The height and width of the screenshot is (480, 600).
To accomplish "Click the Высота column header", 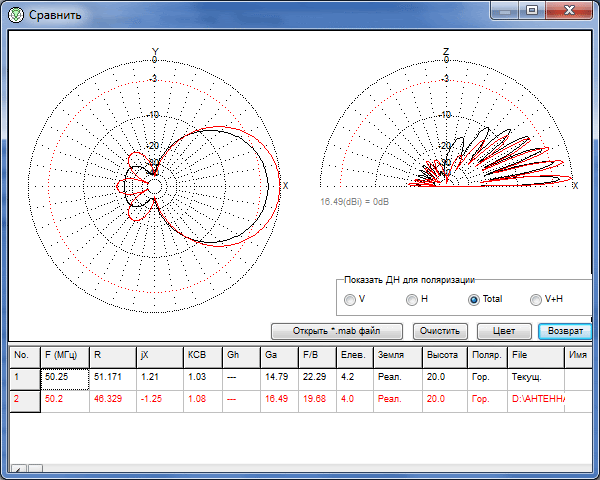I will pyautogui.click(x=445, y=357).
